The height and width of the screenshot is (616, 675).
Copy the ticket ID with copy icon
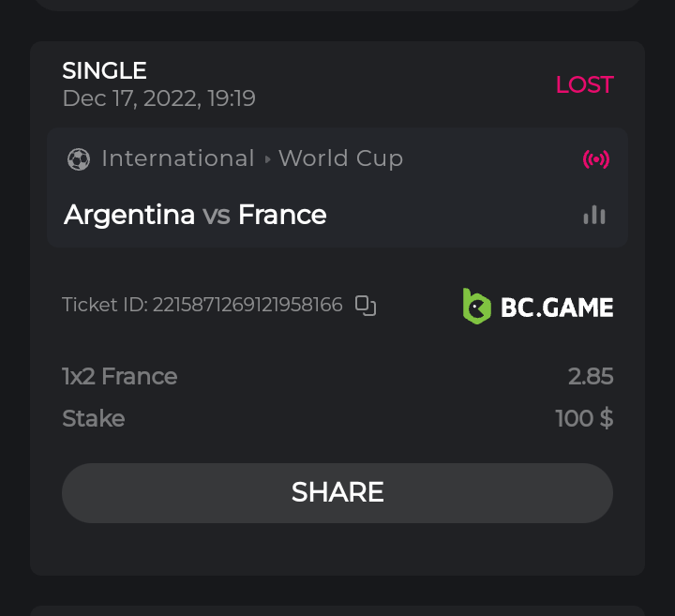click(366, 306)
